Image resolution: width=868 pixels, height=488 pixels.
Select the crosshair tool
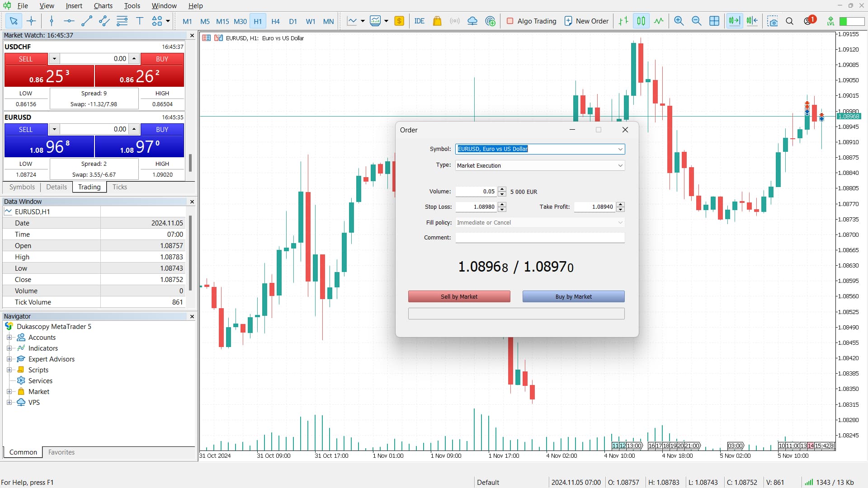click(x=31, y=21)
